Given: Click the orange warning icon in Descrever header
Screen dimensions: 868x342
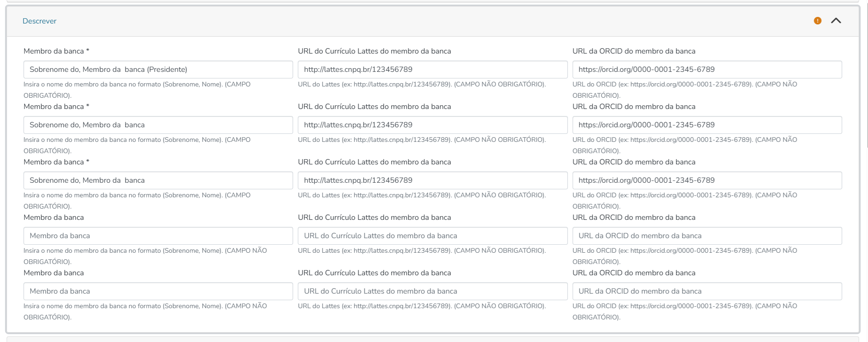Looking at the screenshot, I should tap(818, 21).
